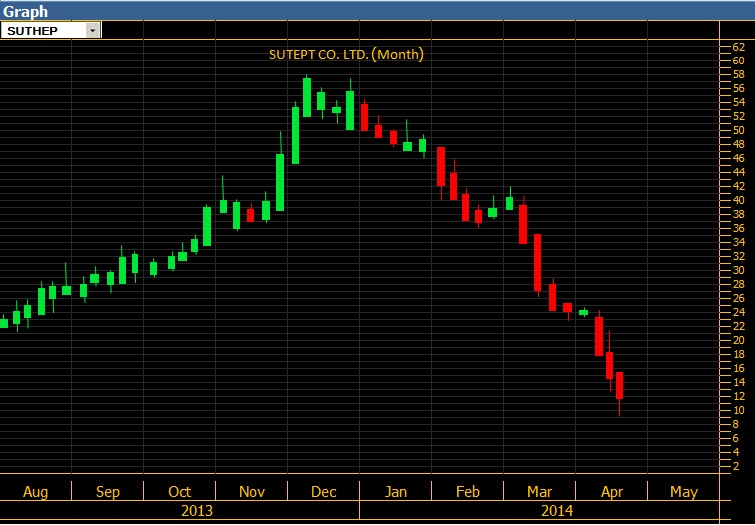Click the Dec month label
The height and width of the screenshot is (525, 755).
click(x=324, y=492)
